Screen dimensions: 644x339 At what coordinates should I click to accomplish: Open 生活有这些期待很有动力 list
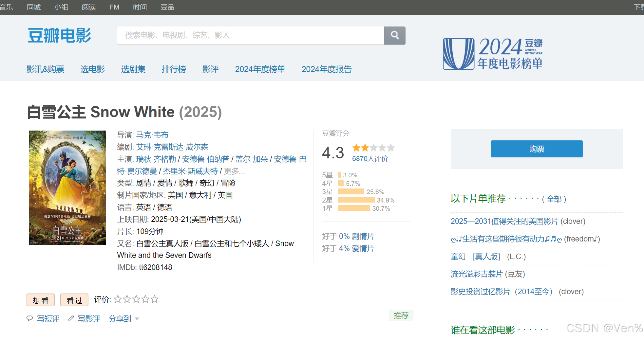point(506,239)
